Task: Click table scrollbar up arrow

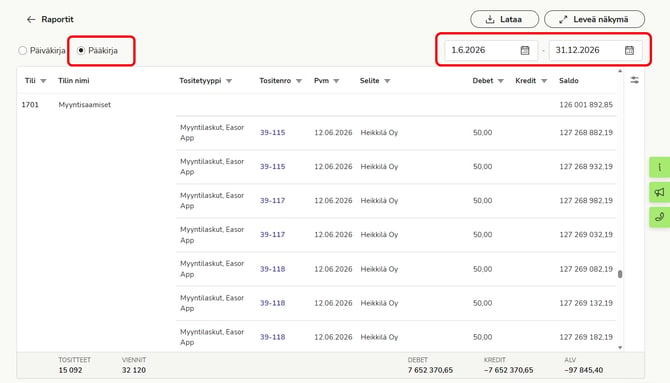Action: tap(620, 71)
